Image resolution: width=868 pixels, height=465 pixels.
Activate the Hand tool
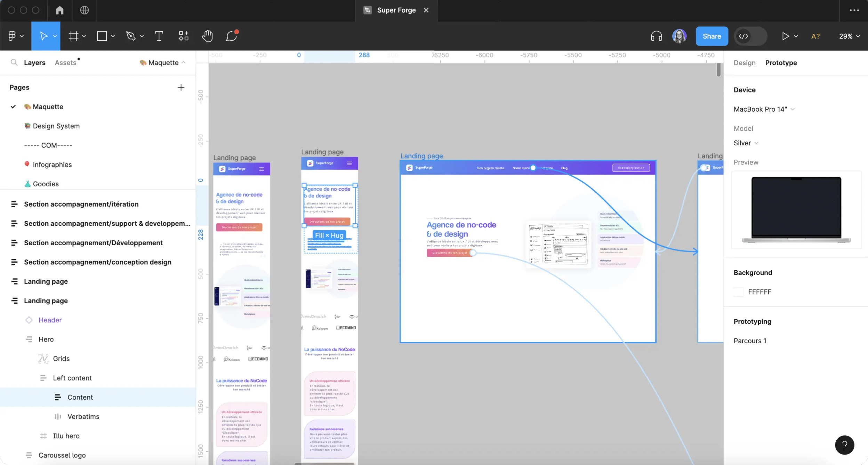coord(207,36)
